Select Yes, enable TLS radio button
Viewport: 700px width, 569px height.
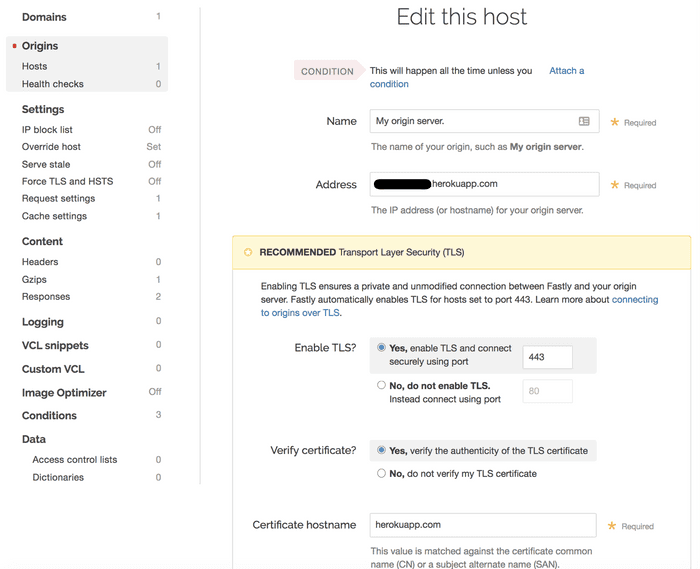(381, 348)
